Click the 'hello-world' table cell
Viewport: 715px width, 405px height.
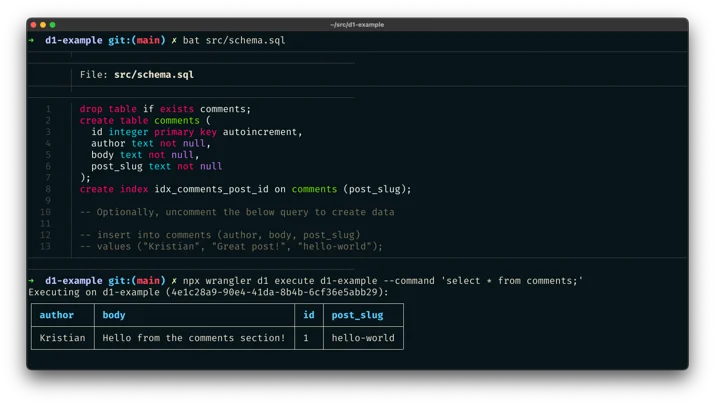[363, 338]
